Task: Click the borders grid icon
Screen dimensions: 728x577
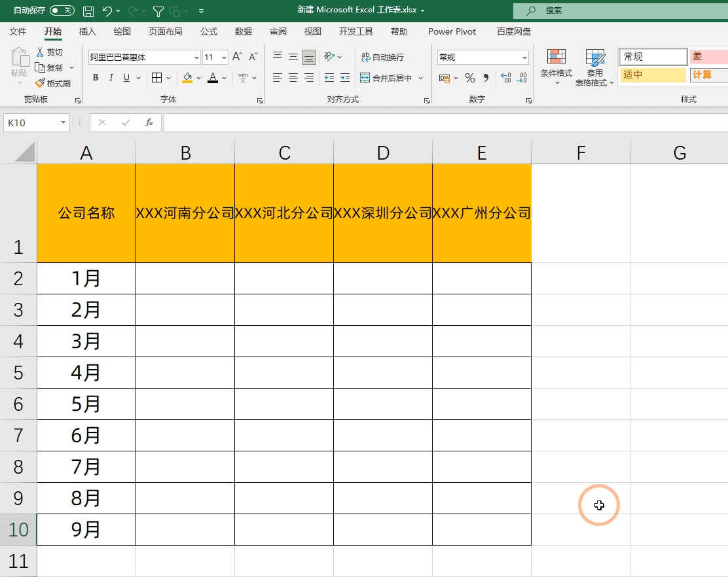Action: pyautogui.click(x=157, y=77)
